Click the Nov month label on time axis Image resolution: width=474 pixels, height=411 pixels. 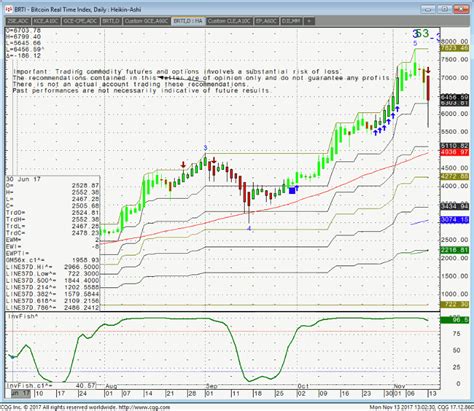pos(399,386)
